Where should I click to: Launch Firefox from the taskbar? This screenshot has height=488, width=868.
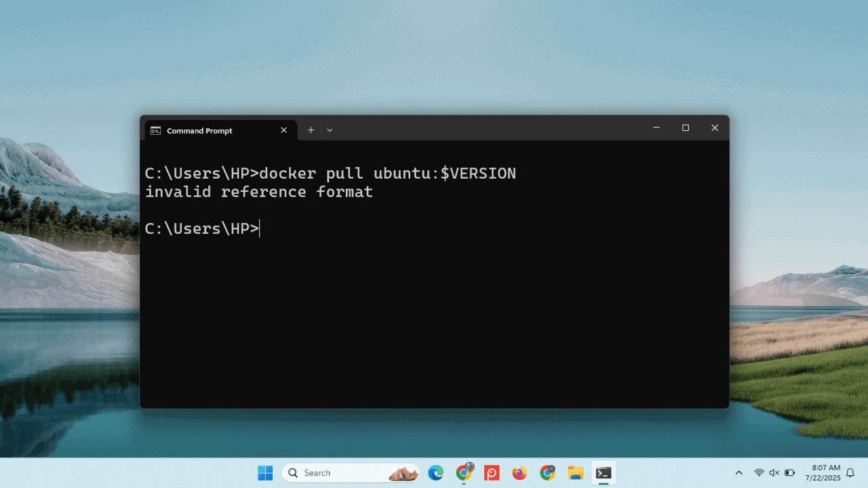click(519, 472)
